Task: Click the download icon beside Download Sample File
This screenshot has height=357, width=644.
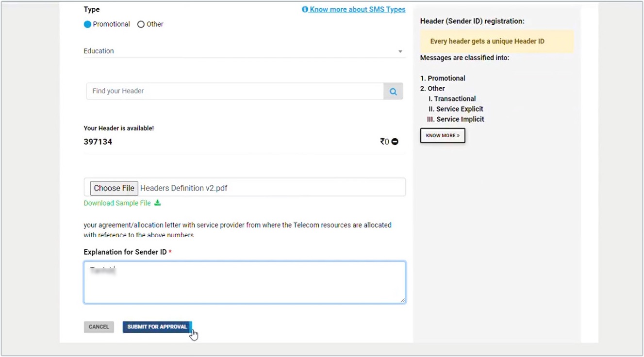Action: tap(157, 203)
